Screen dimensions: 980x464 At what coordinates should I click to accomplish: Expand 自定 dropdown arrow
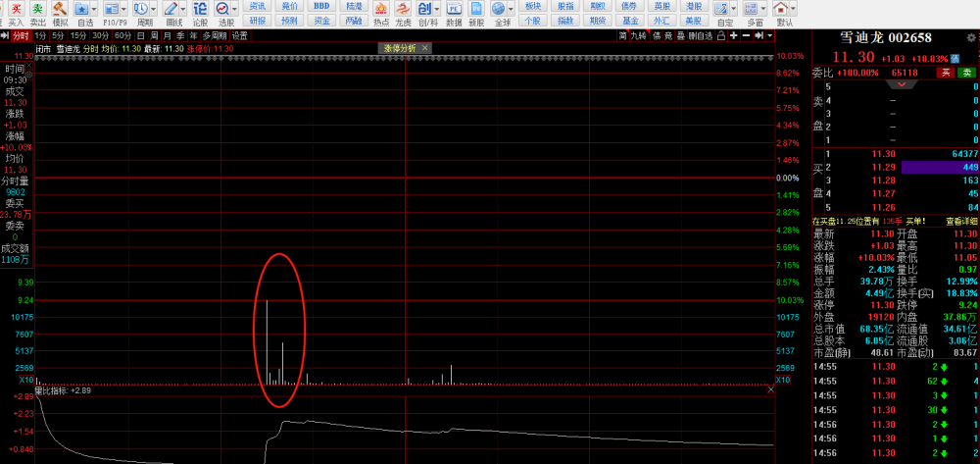[734, 9]
